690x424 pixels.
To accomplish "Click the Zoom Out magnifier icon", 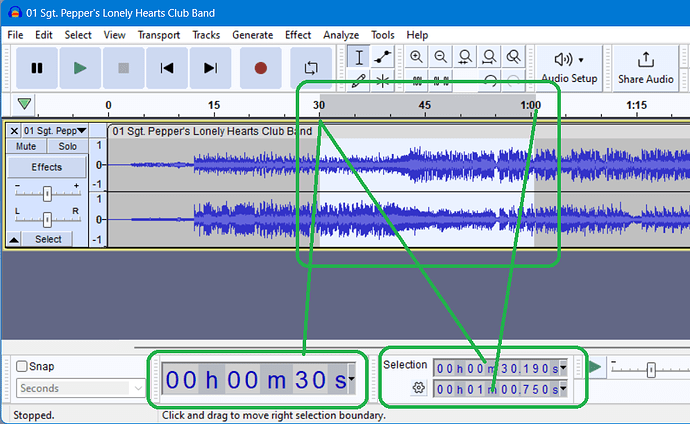I will tap(440, 58).
